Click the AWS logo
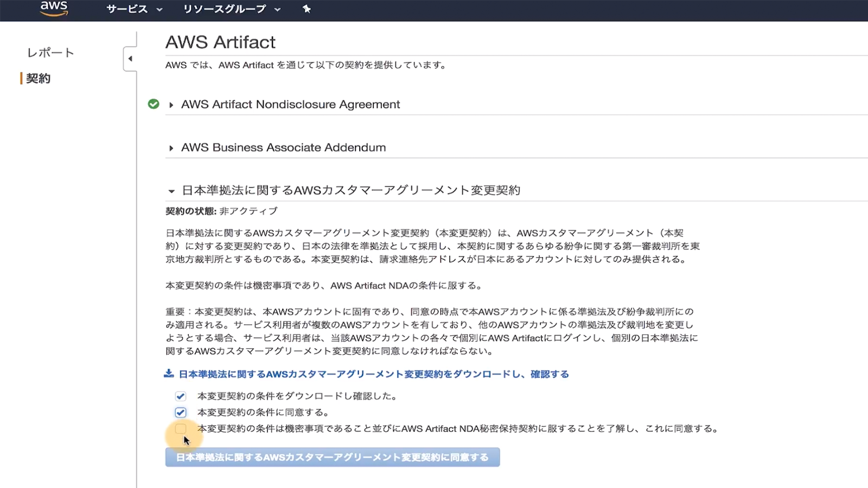Viewport: 868px width, 488px height. [x=54, y=8]
